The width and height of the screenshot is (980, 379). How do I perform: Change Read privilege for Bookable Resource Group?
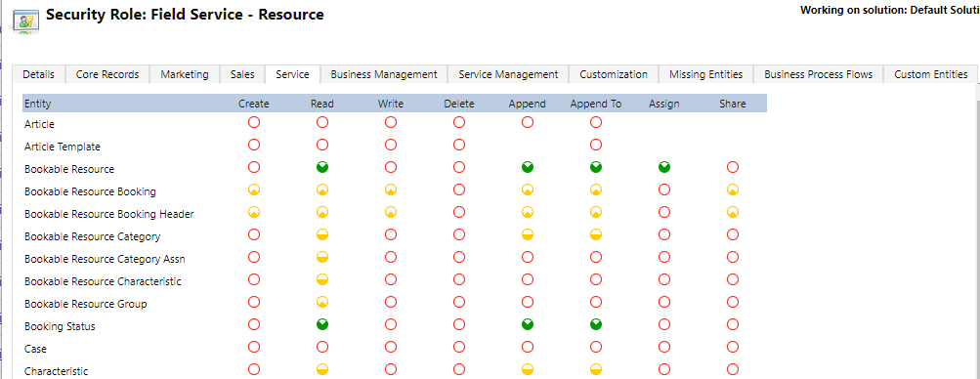point(322,302)
